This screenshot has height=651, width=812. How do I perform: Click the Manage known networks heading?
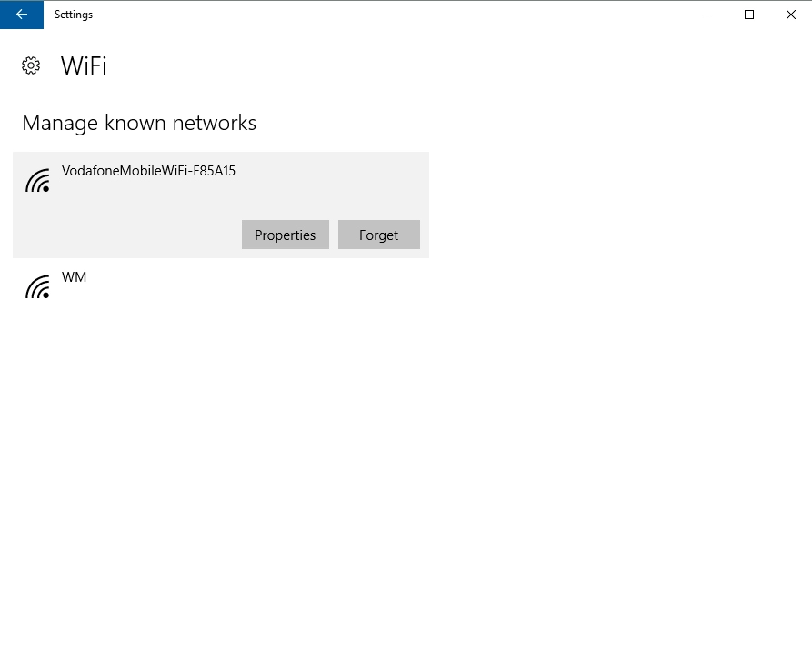tap(139, 123)
